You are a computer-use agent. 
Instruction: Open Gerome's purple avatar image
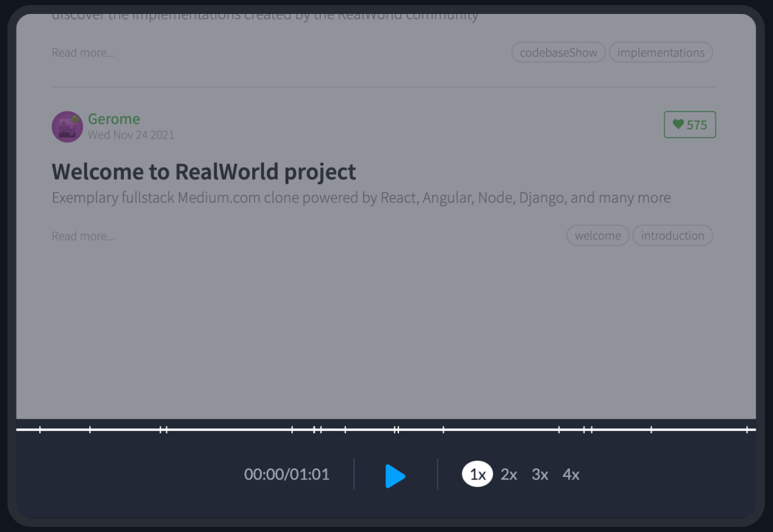coord(67,127)
